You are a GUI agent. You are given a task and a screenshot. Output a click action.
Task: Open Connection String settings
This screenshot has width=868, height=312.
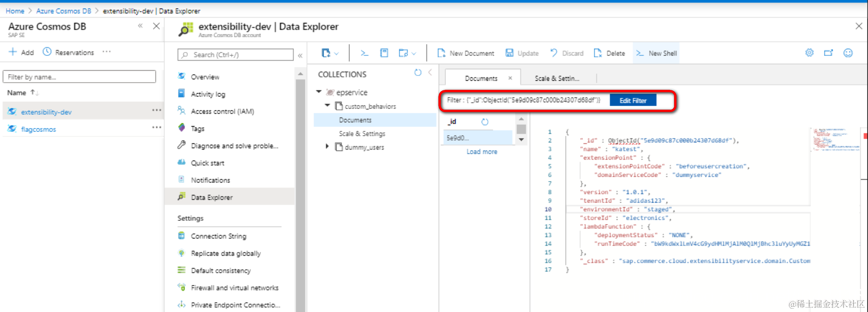(218, 236)
